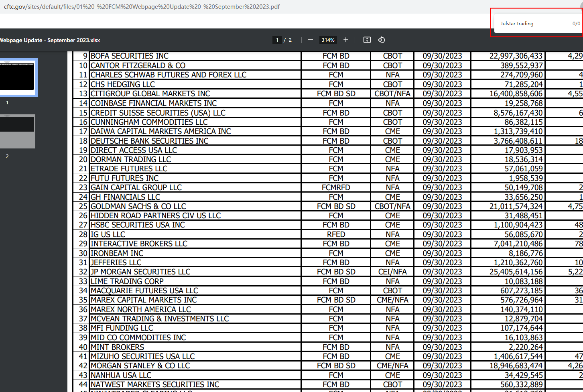Click the zoom in plus icon
This screenshot has width=583, height=392.
pos(346,40)
